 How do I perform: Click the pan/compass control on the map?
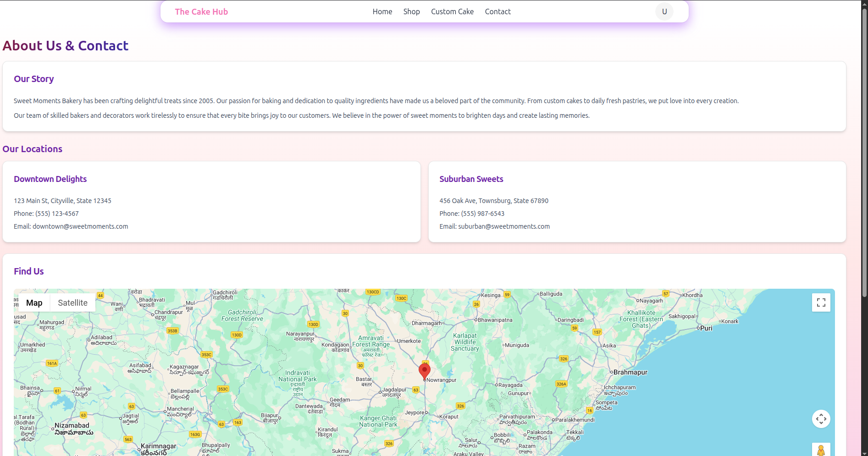821,418
